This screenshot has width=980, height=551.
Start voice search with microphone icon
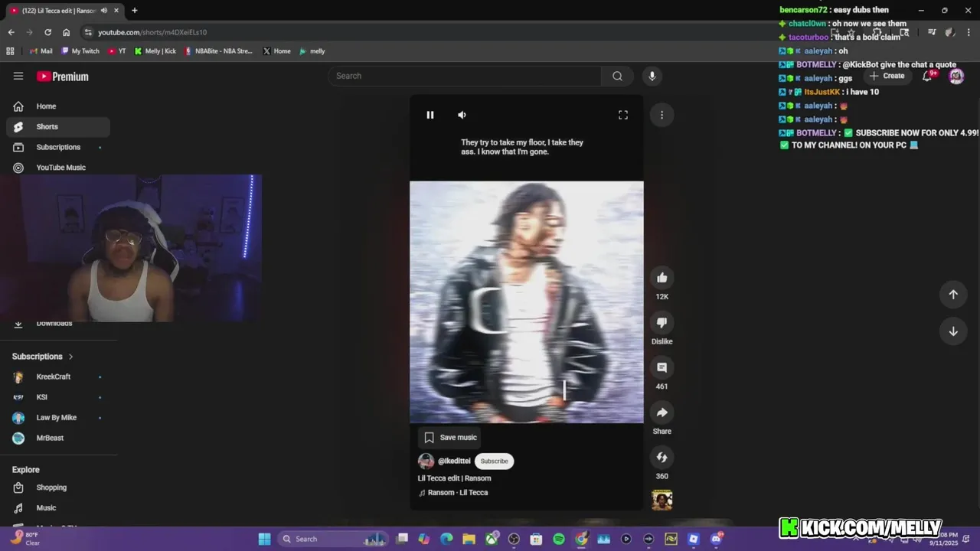(652, 76)
